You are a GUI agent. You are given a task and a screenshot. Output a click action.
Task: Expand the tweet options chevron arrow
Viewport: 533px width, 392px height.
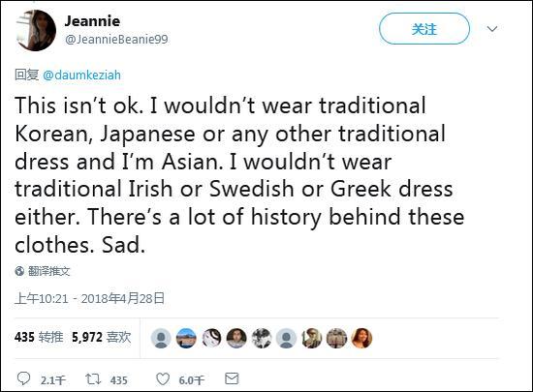[492, 29]
